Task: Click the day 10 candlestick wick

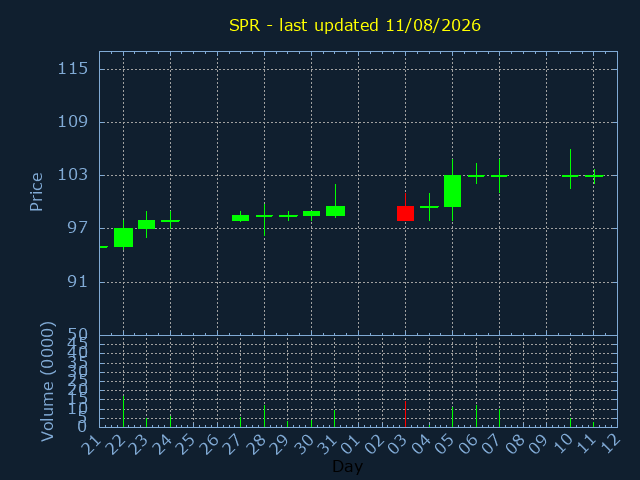Action: click(570, 169)
